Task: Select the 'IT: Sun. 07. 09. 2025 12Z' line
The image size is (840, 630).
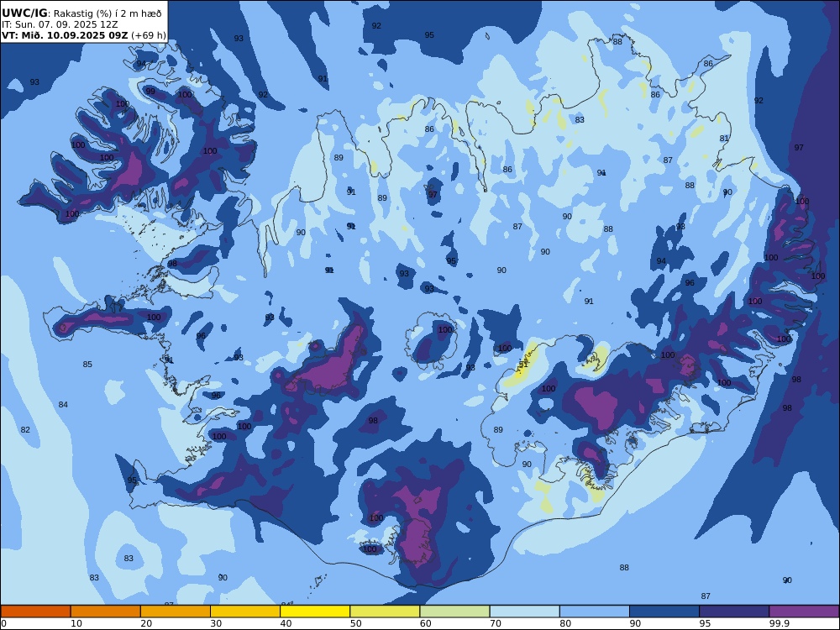Action: pos(60,24)
